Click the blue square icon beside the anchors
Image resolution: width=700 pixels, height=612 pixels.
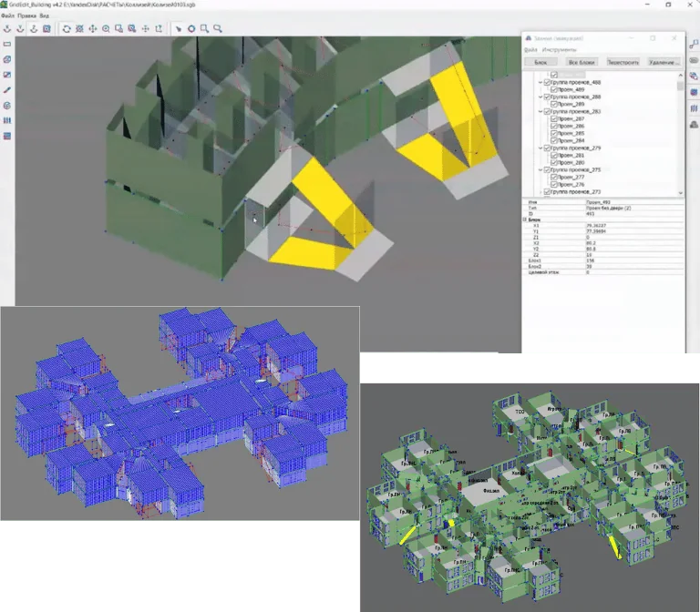point(46,28)
